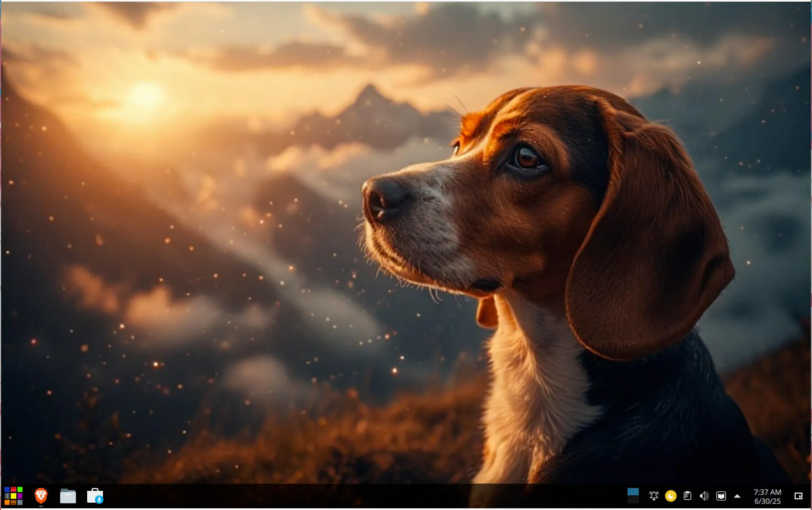Viewport: 812px width, 510px height.
Task: Click the show desktop button at panel edge
Action: click(798, 496)
